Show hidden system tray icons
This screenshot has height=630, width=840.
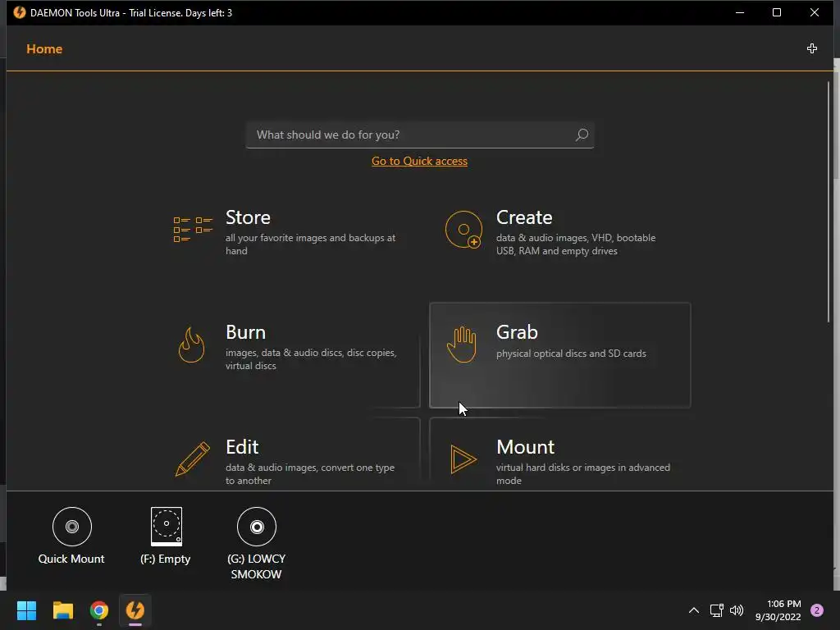click(694, 610)
